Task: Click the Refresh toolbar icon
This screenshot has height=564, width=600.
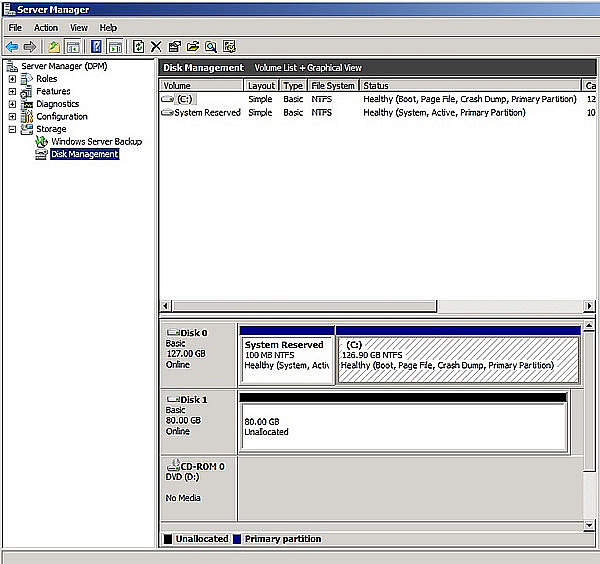Action: (139, 46)
